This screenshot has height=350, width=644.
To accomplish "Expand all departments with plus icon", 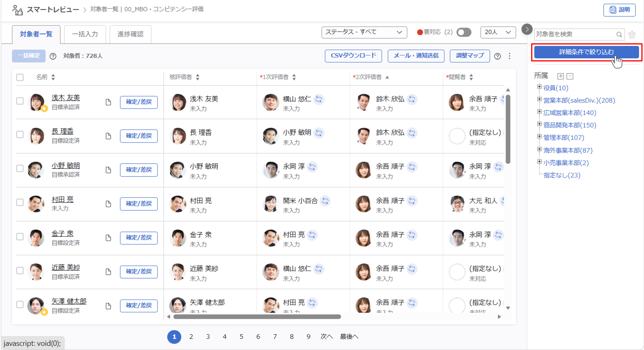I will (561, 76).
